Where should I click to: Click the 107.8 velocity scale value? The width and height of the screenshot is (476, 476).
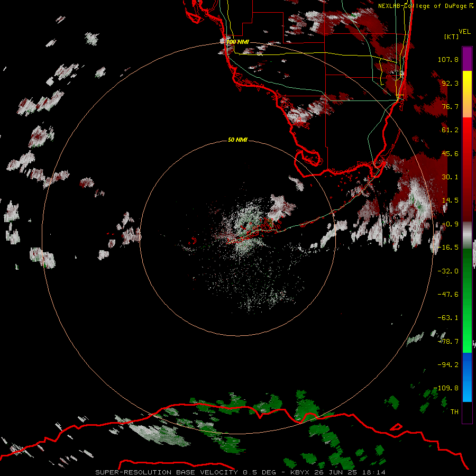coord(448,59)
